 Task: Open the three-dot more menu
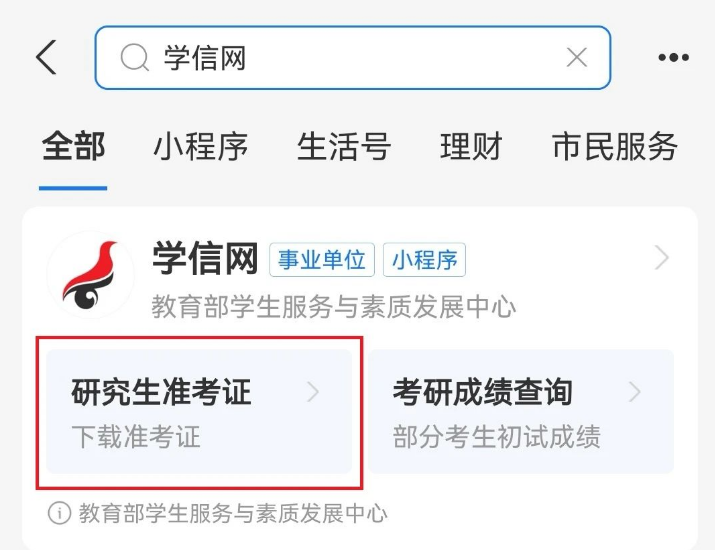pos(674,57)
